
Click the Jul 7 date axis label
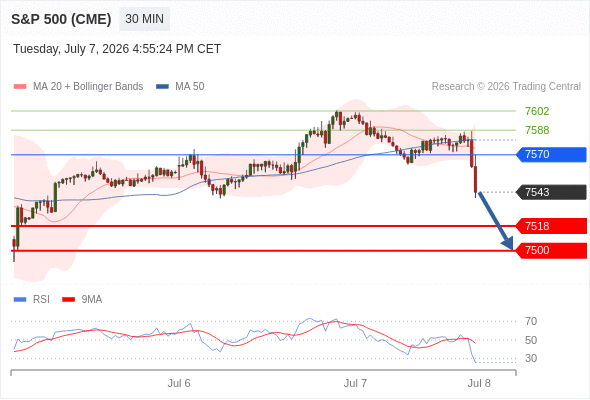click(x=355, y=383)
